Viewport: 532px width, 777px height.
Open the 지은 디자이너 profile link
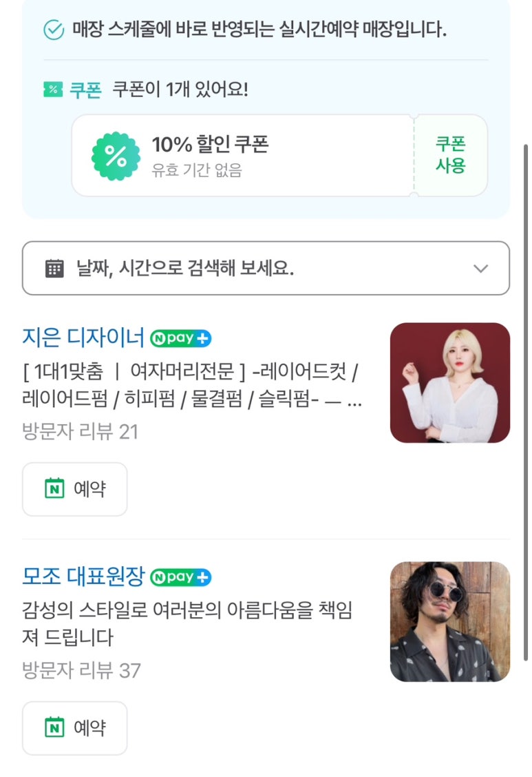pyautogui.click(x=83, y=338)
